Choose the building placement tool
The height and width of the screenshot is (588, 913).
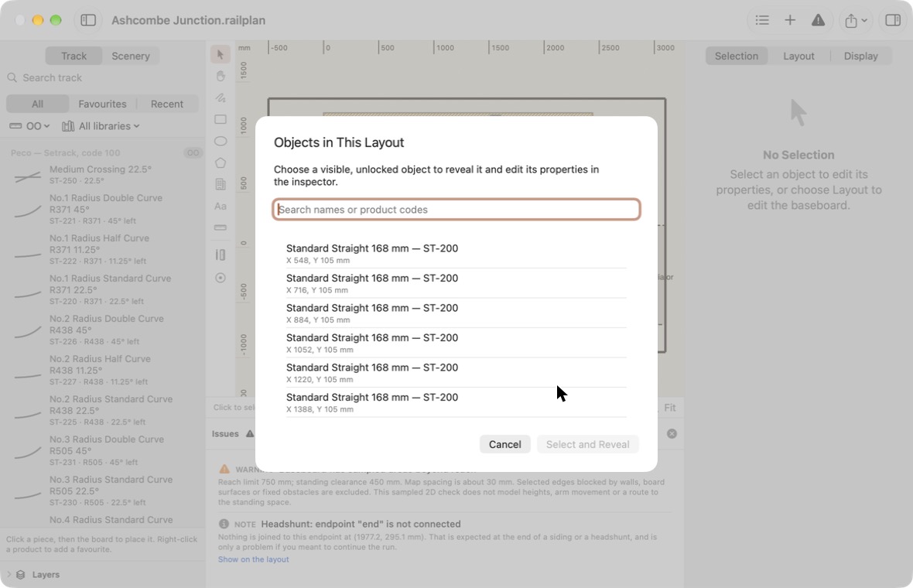220,184
